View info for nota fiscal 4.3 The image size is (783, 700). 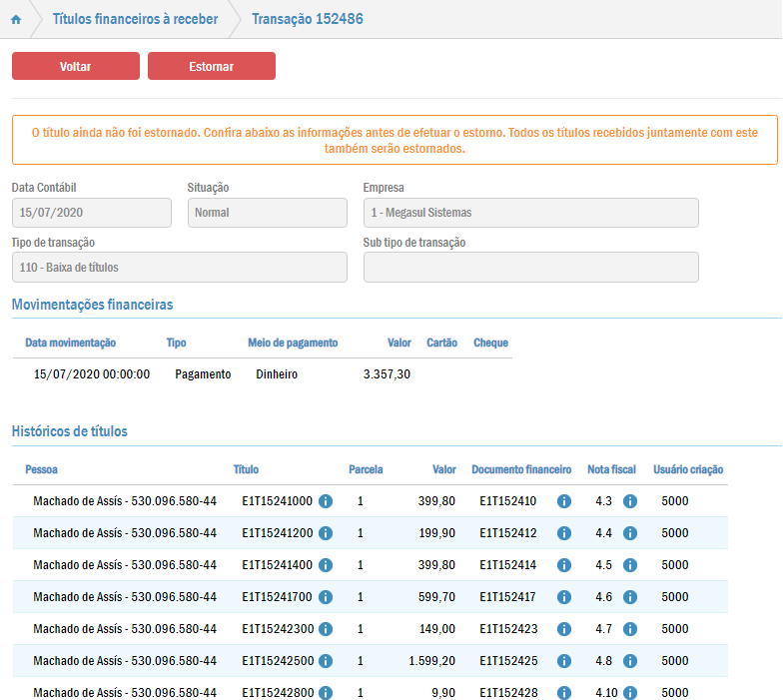(630, 501)
